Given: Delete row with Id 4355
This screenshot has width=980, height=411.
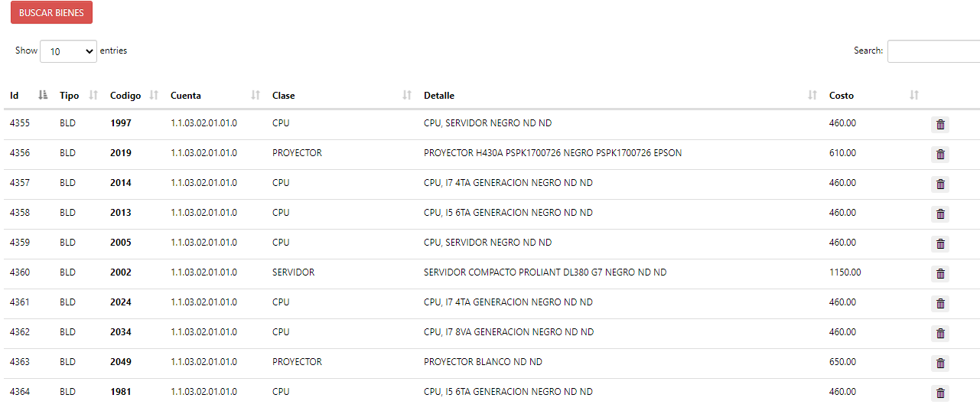Looking at the screenshot, I should point(940,125).
